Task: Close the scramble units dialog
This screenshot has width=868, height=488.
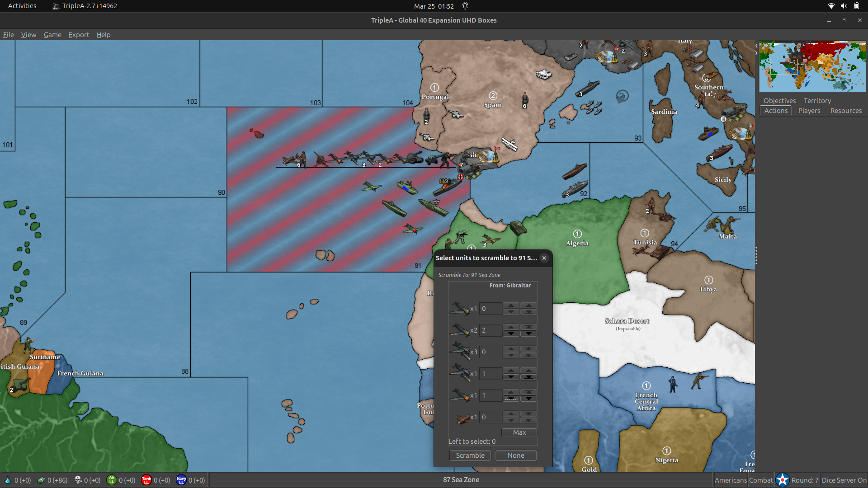Action: [x=544, y=258]
